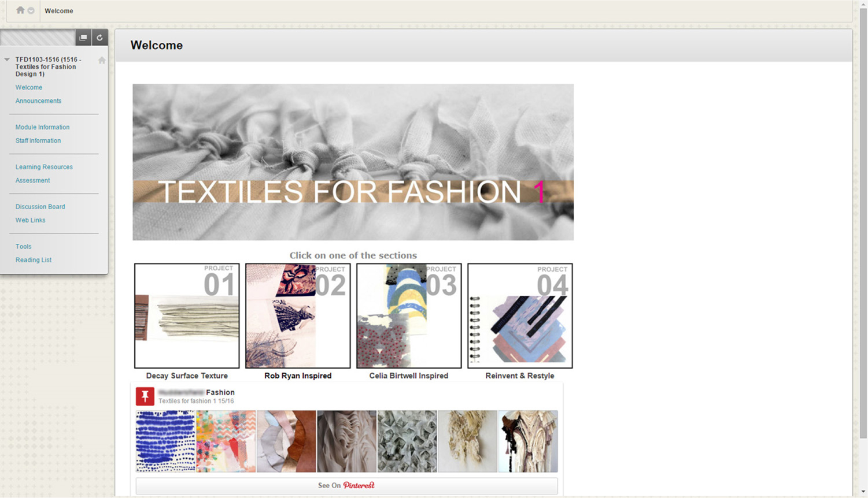The height and width of the screenshot is (498, 868).
Task: Click the red Pinterest pin icon
Action: point(145,396)
